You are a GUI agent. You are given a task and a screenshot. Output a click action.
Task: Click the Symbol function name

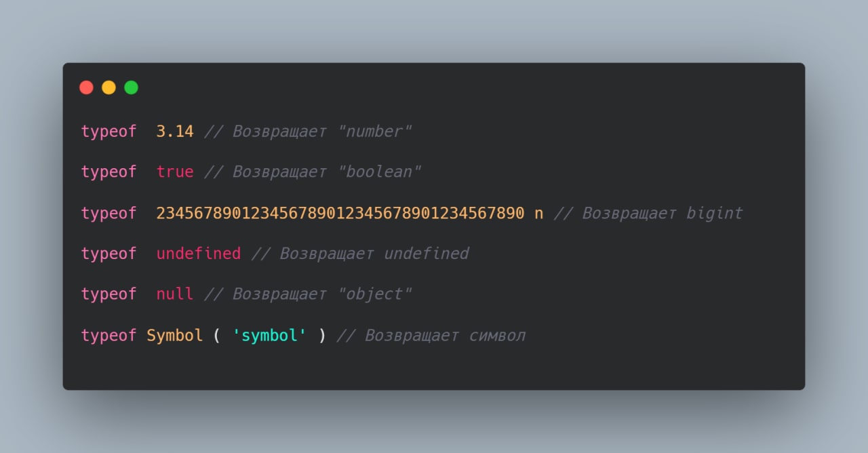pos(175,335)
